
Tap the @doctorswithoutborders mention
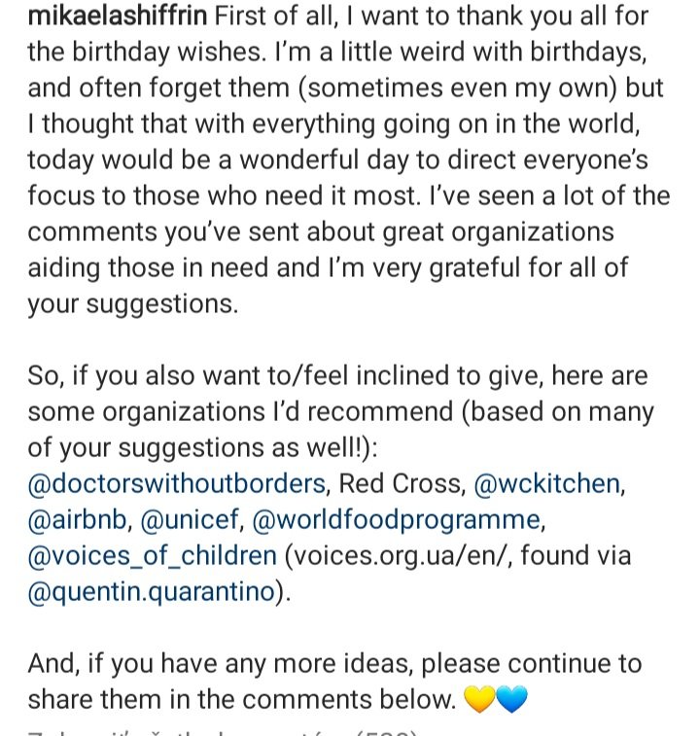point(176,483)
